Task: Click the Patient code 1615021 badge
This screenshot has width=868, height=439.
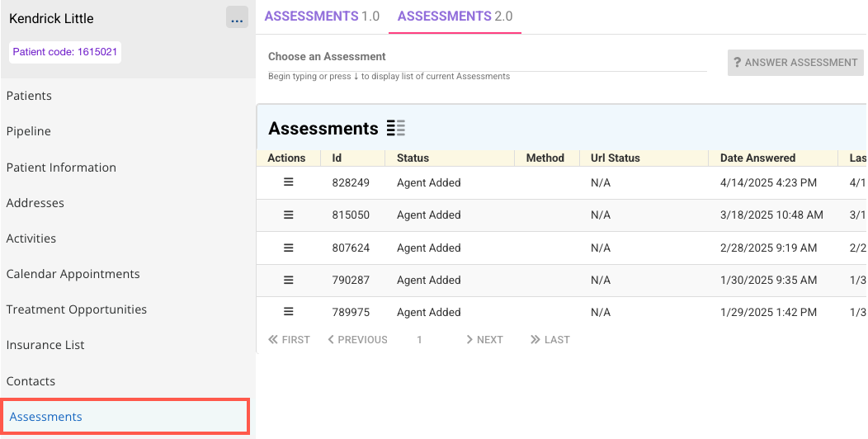Action: pos(65,52)
